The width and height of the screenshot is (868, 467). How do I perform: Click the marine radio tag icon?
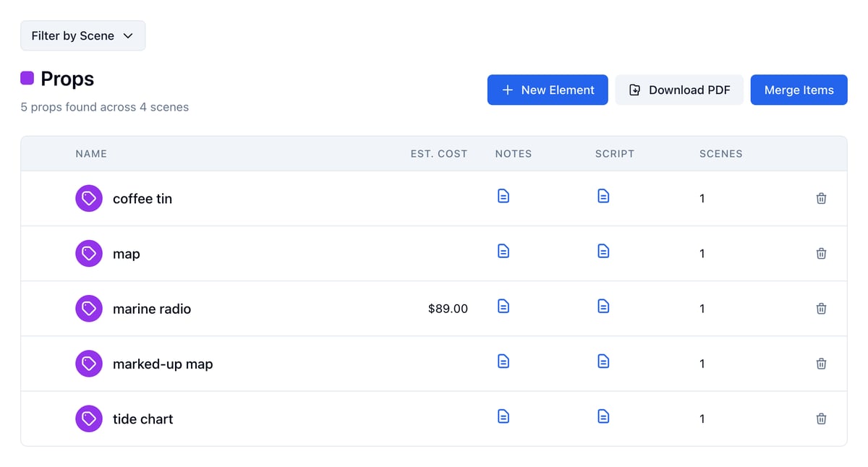[x=89, y=309]
